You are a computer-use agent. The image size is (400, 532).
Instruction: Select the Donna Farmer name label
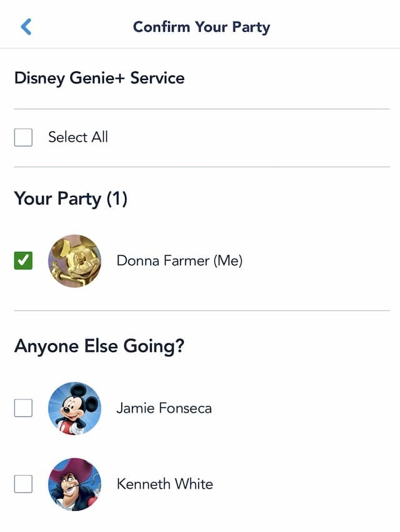[x=179, y=261]
